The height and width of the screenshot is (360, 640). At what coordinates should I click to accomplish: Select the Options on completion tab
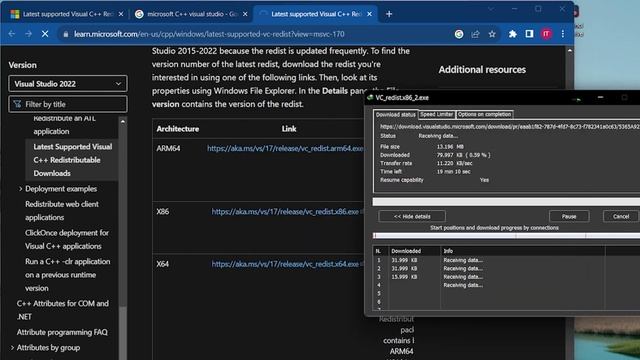pos(484,114)
